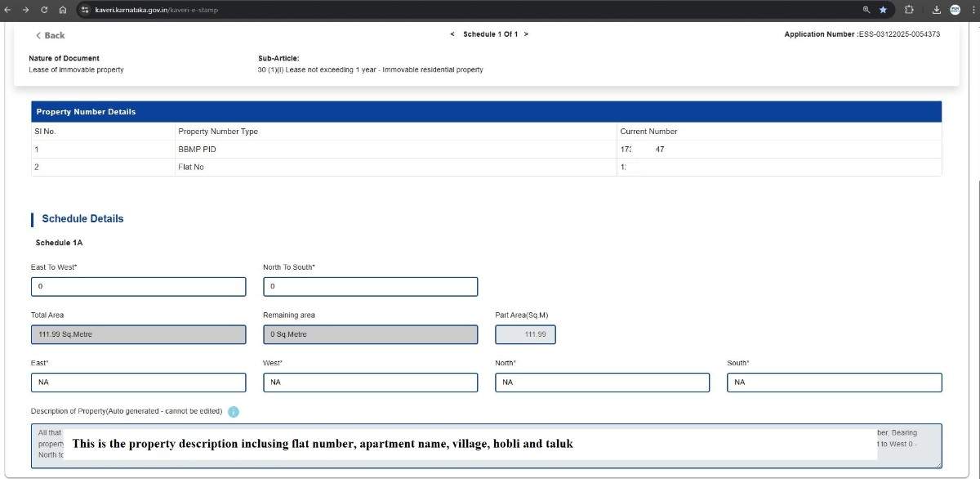
Task: Open the browser profile avatar
Action: pos(955,10)
